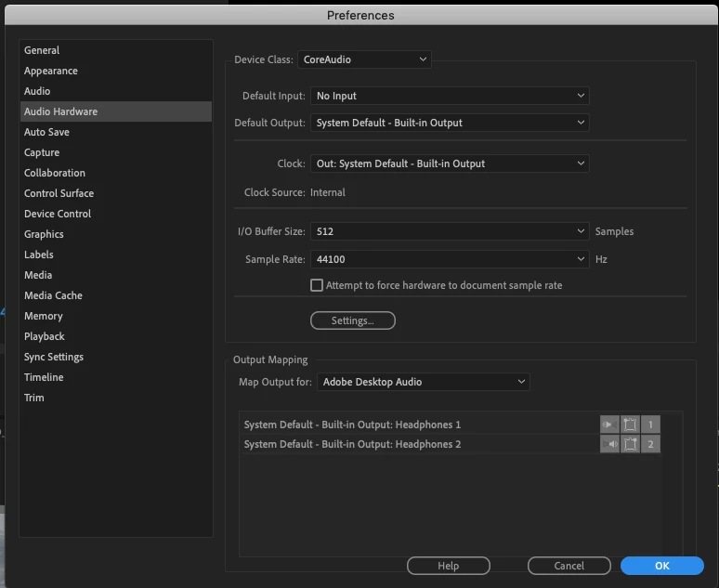The height and width of the screenshot is (588, 719).
Task: Select the Timeline category
Action: (116, 377)
